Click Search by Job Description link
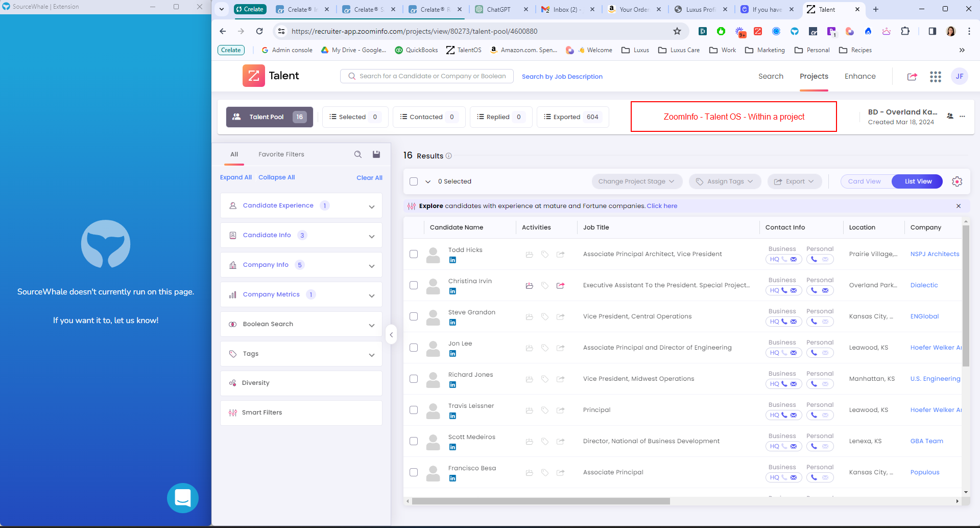Screen dimensions: 980x528 [562, 77]
